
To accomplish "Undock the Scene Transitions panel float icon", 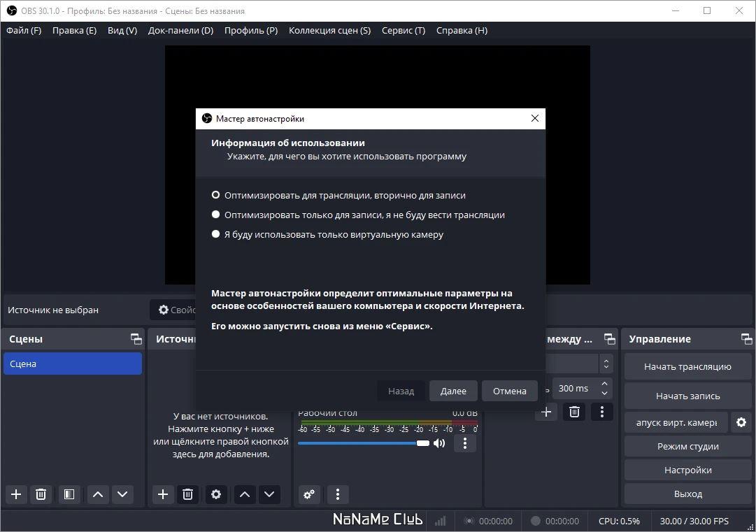I will [610, 339].
